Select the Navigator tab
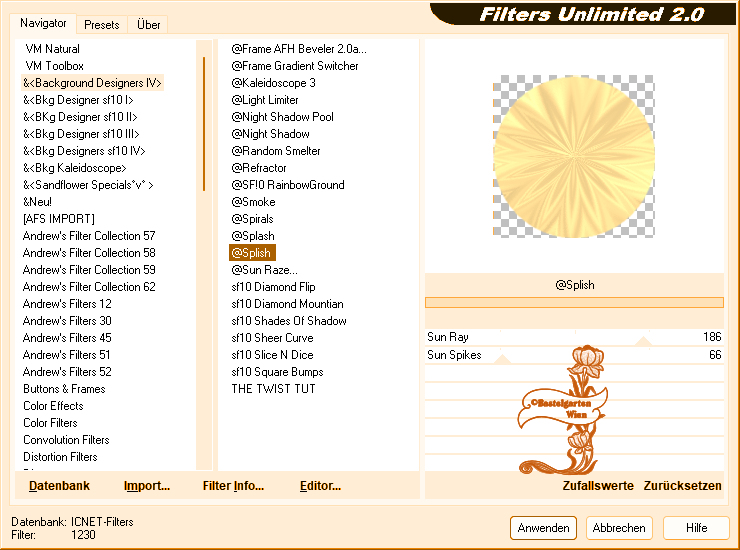Image resolution: width=740 pixels, height=550 pixels. pyautogui.click(x=43, y=23)
